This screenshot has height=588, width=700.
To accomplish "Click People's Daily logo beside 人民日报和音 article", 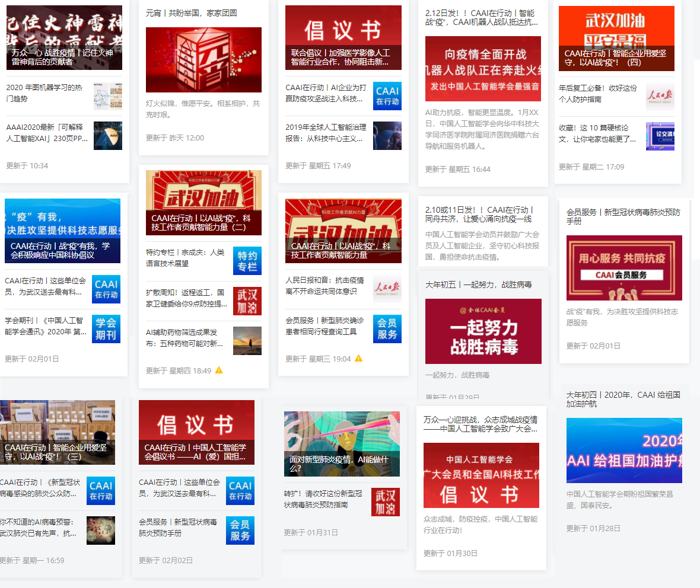I will click(387, 289).
